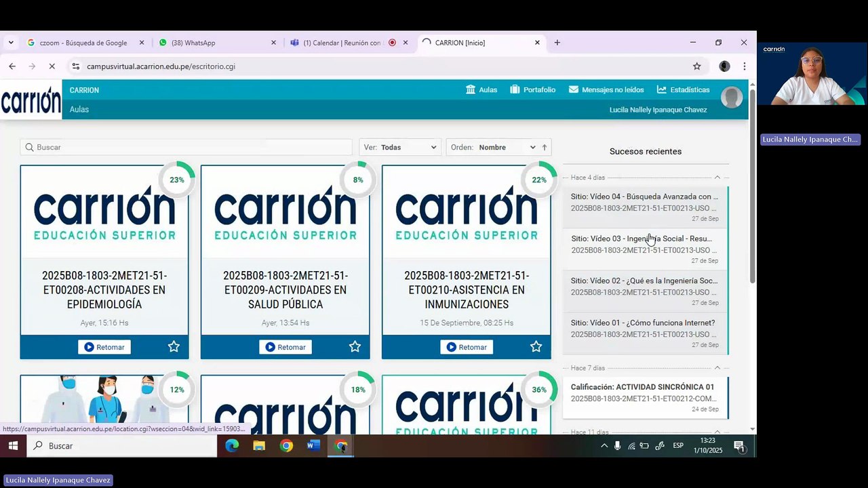Open the tab search dropdown
This screenshot has height=488, width=868.
tap(10, 43)
